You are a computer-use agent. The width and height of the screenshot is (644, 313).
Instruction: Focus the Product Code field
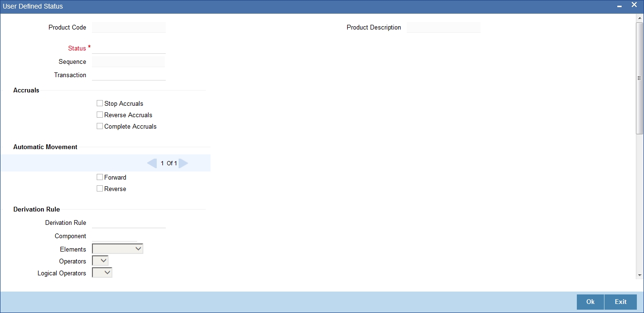(129, 27)
